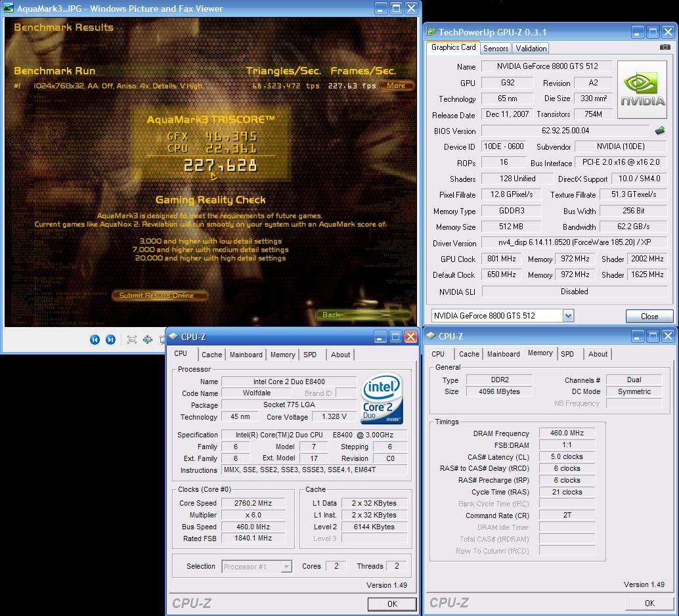The height and width of the screenshot is (616, 679).
Task: Select the CPU tab in the left CPU-Z window
Action: click(181, 353)
